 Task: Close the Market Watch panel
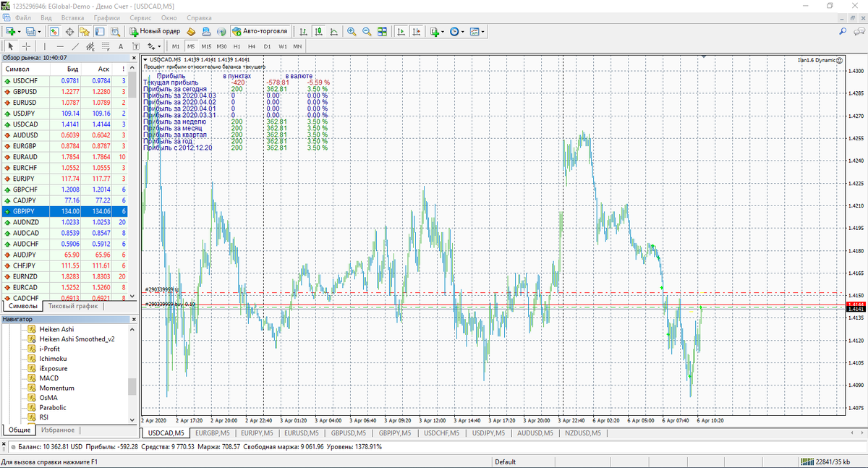(x=132, y=58)
